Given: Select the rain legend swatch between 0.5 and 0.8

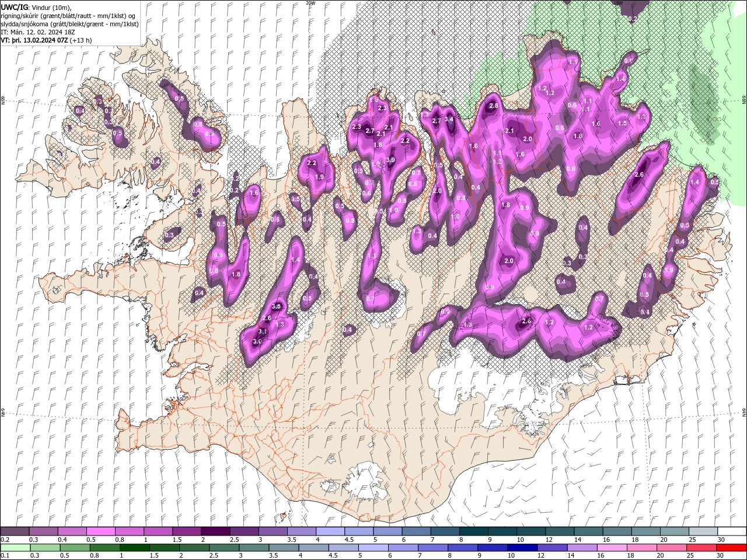Looking at the screenshot, I should click(x=75, y=548).
